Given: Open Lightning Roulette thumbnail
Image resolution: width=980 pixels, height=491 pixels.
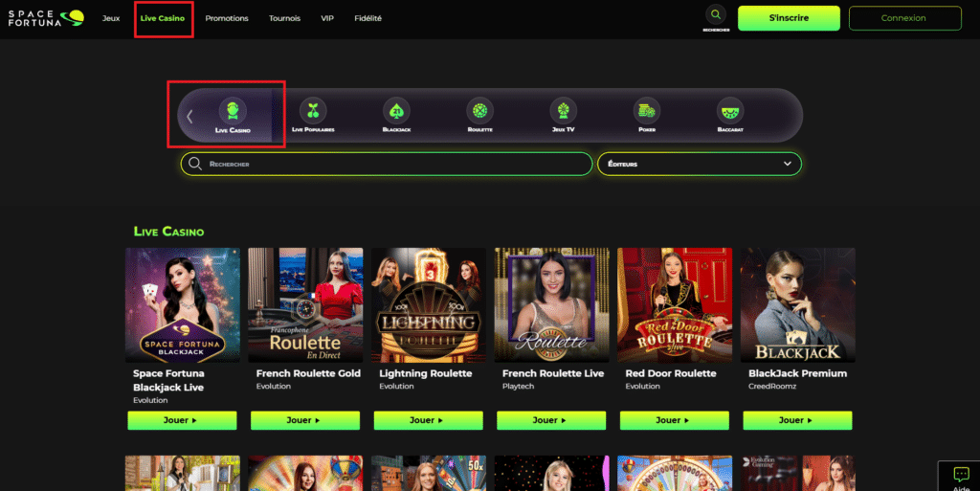Looking at the screenshot, I should tap(429, 305).
